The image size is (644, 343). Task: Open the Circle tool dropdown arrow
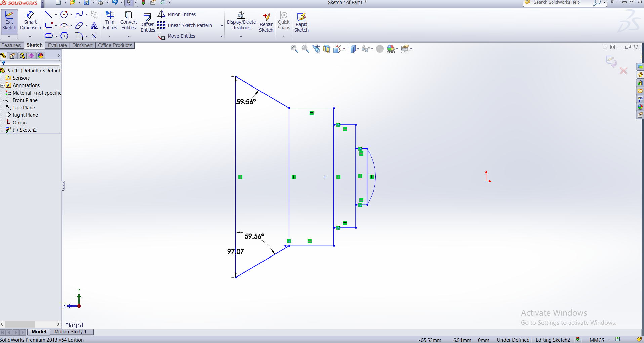pos(71,14)
